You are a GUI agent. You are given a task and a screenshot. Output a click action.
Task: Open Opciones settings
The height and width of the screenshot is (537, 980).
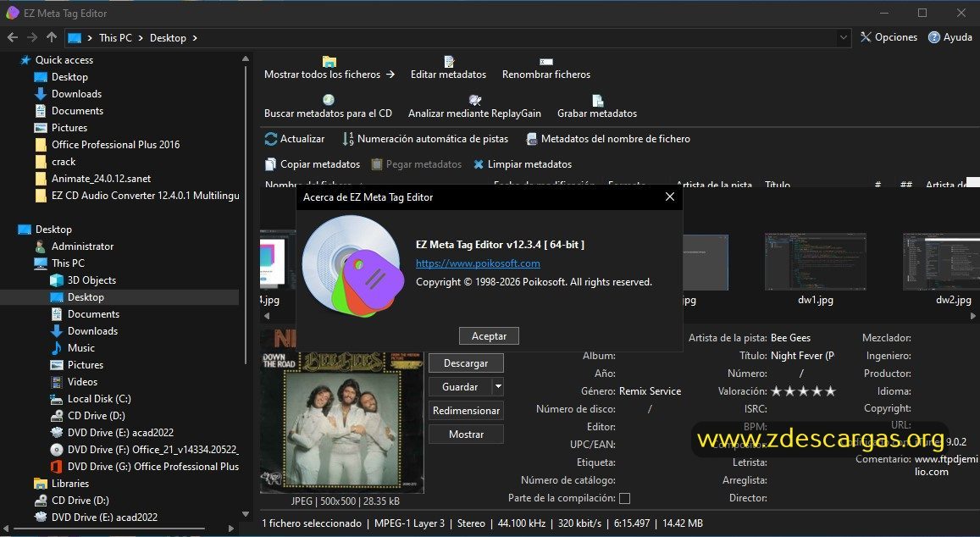click(x=889, y=37)
